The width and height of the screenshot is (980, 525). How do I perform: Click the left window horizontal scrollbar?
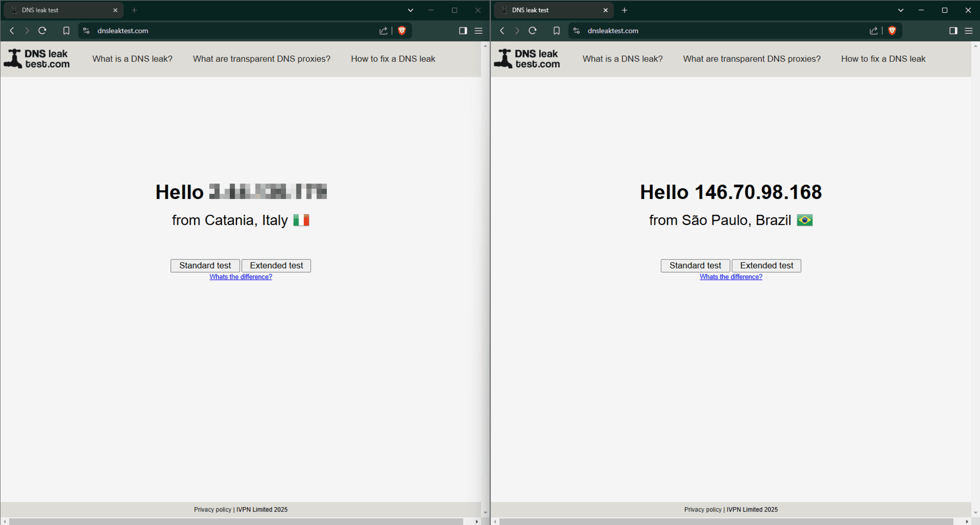(x=236, y=521)
